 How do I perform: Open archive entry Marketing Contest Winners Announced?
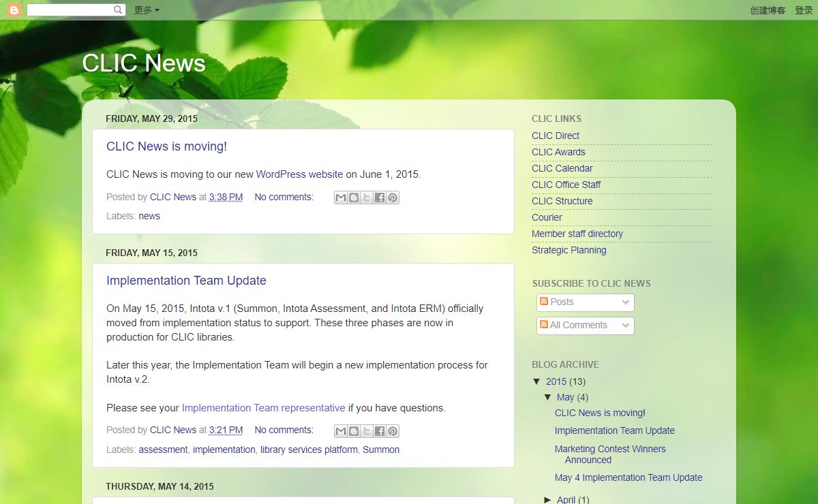tap(610, 454)
